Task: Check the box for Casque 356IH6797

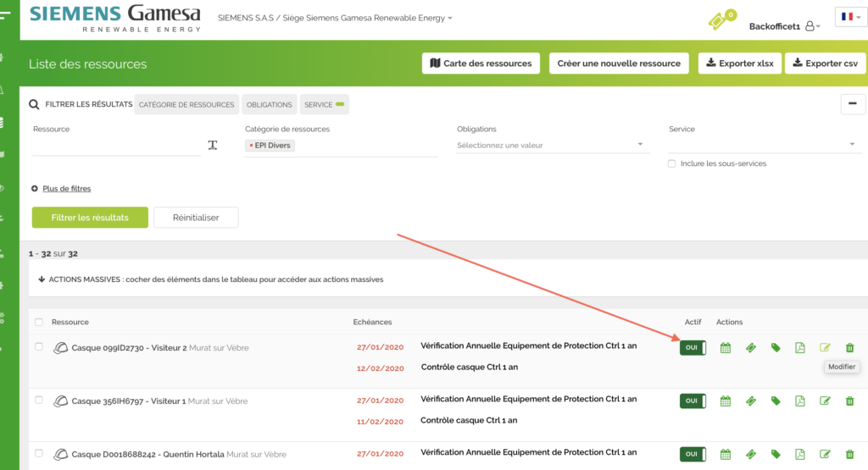Action: (39, 400)
